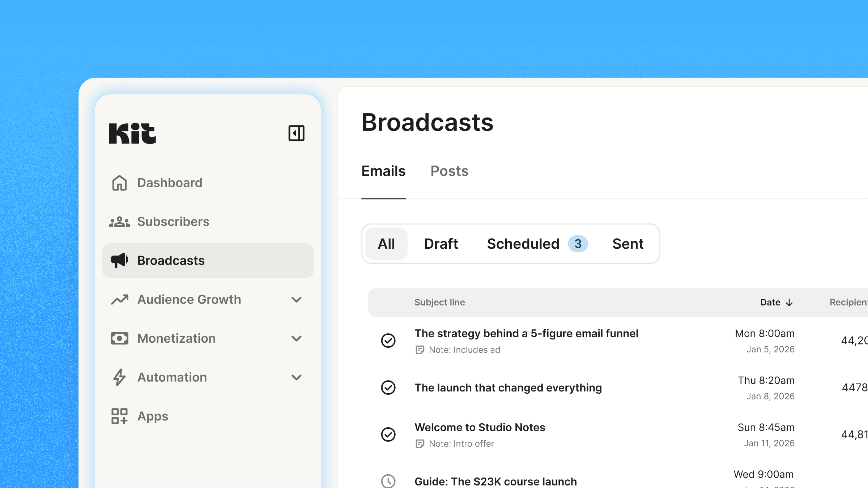Select the All filter
The height and width of the screenshot is (488, 868).
pos(386,244)
